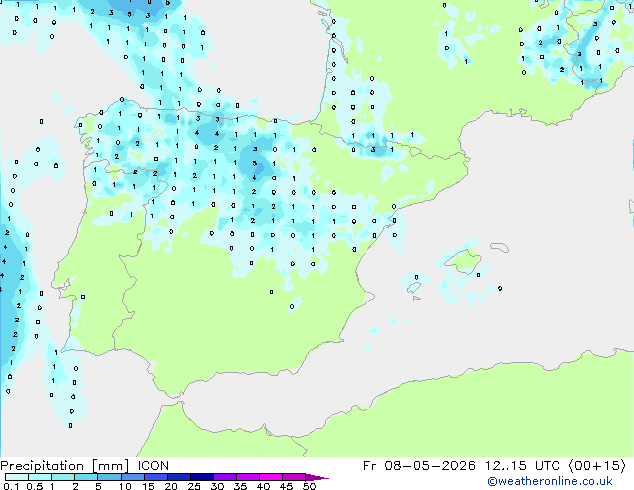Click the 1–2 mm legend swatch
This screenshot has width=634, height=490.
click(x=63, y=477)
